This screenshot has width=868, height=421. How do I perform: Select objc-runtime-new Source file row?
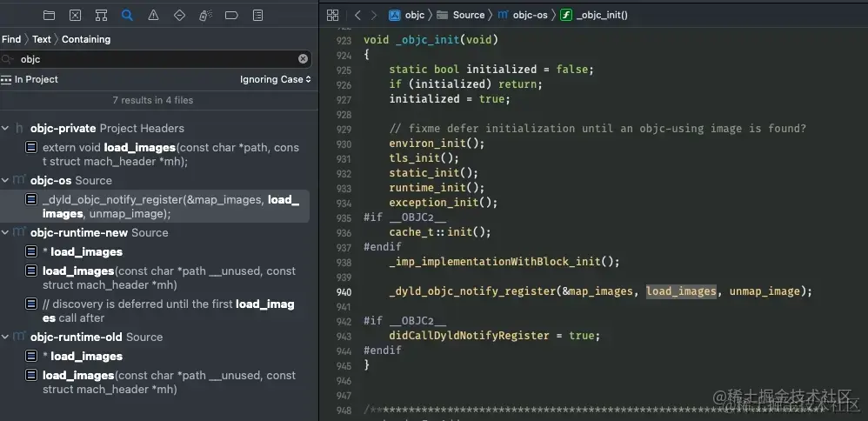(99, 232)
